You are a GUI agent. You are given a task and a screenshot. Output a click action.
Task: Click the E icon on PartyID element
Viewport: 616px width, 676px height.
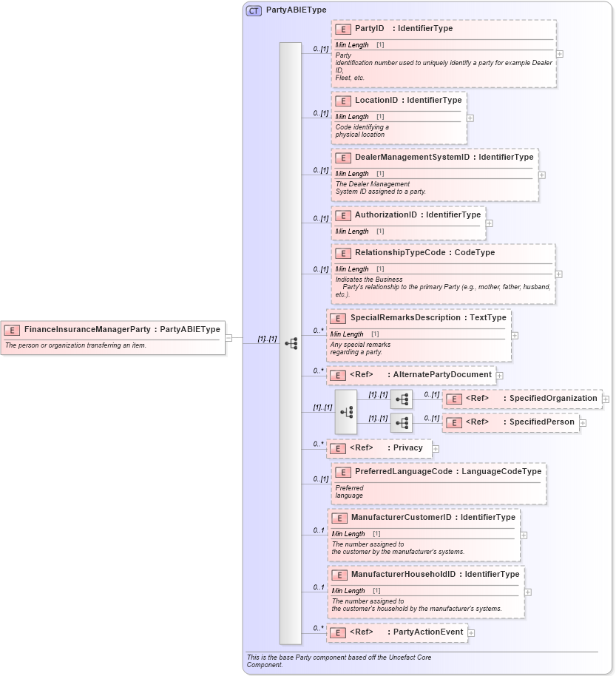tap(342, 29)
